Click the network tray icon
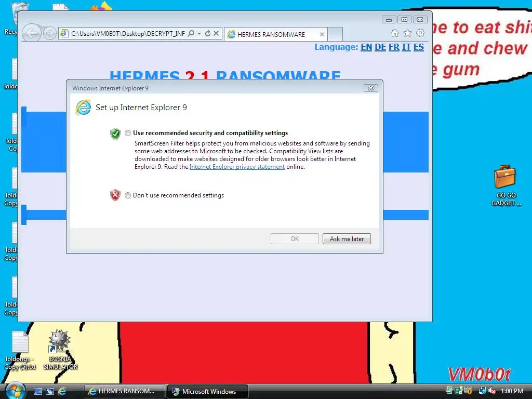This screenshot has height=399, width=532. (x=482, y=391)
